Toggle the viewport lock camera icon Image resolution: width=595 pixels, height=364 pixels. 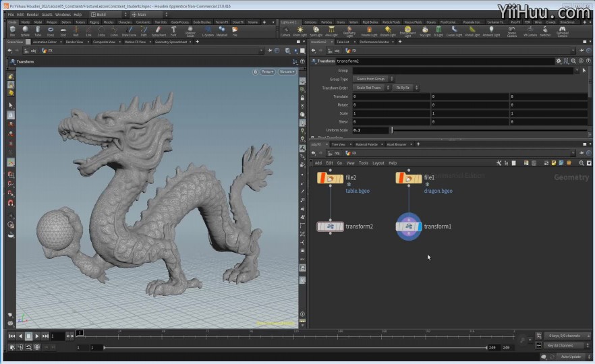(256, 71)
